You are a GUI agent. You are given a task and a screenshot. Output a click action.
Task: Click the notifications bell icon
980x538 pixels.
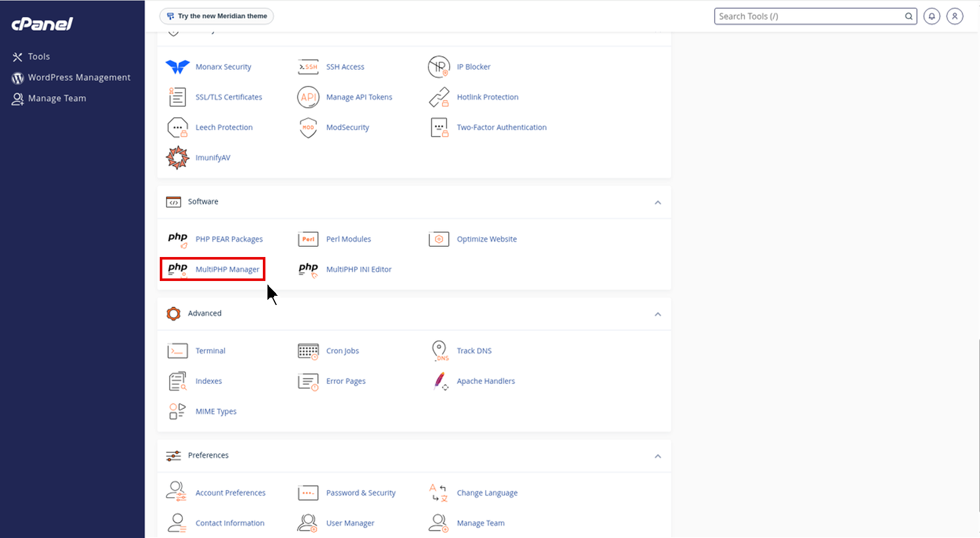pos(932,16)
